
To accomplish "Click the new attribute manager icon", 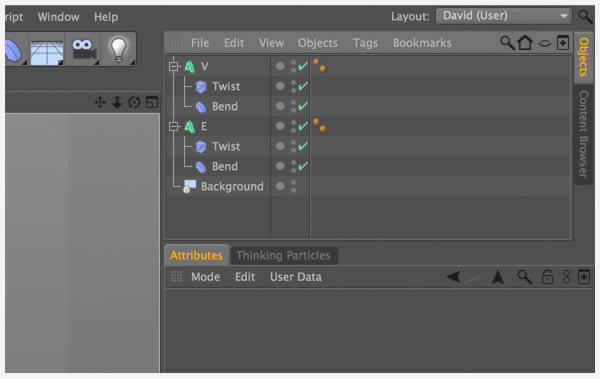I will tap(584, 277).
